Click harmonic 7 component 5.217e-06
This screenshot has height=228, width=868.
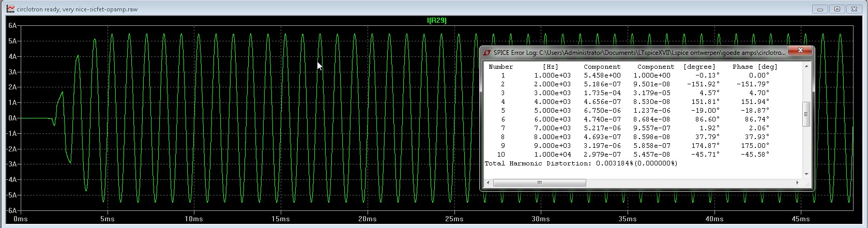coord(602,128)
